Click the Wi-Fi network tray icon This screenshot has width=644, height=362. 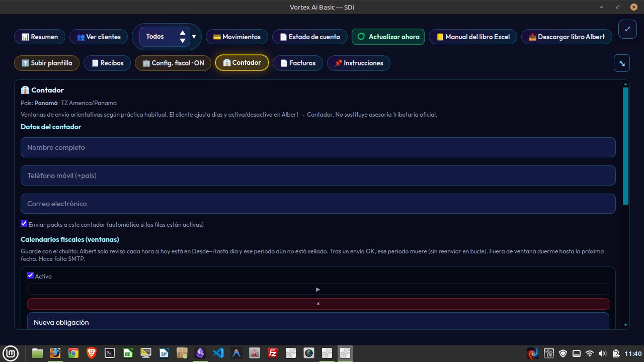coord(590,353)
